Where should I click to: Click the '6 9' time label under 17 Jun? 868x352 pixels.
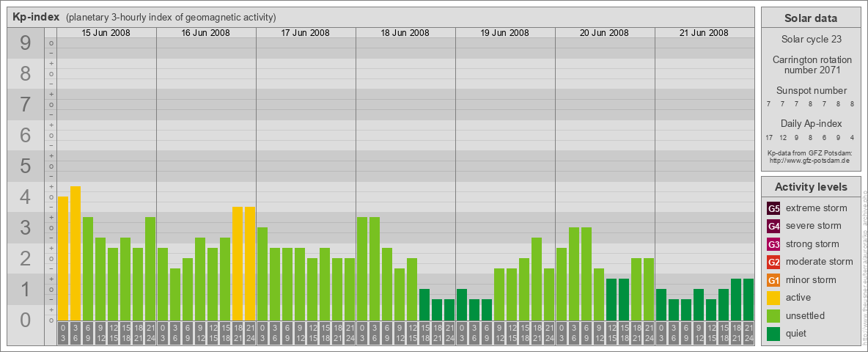tap(287, 333)
